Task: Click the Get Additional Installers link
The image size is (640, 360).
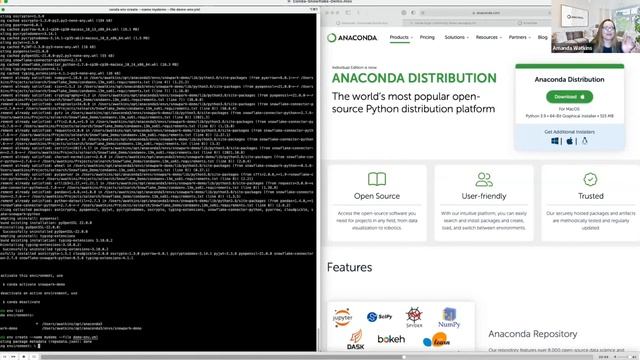Action: pyautogui.click(x=569, y=132)
